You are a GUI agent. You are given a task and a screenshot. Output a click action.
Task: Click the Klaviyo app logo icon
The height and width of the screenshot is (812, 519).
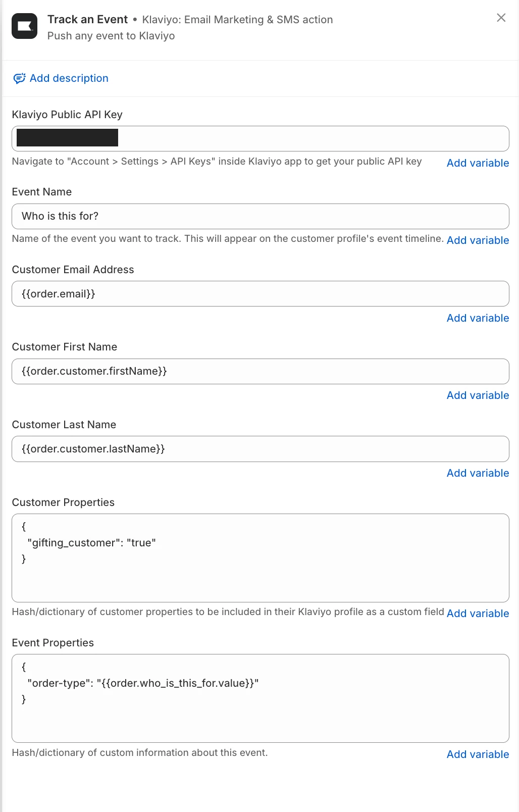click(24, 26)
